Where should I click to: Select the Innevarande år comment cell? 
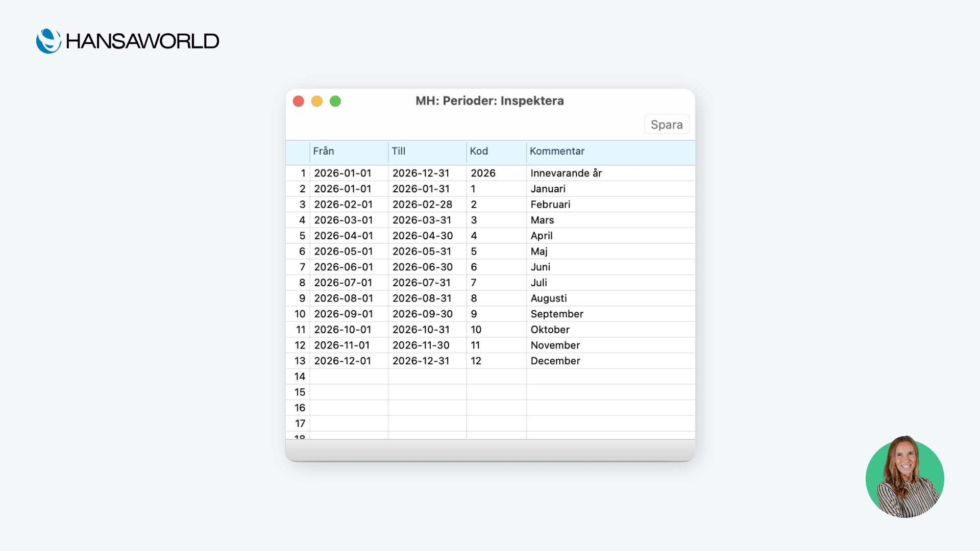click(566, 173)
